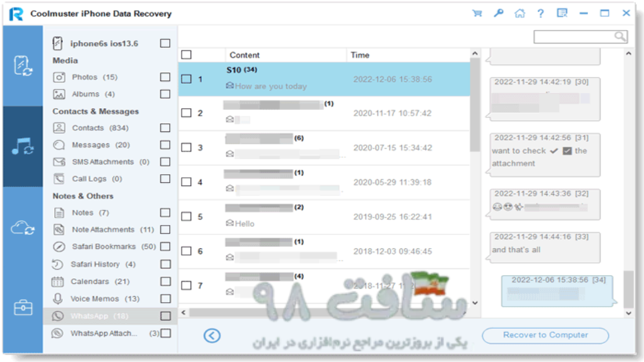
Task: Click the Notes page icon
Action: 59,212
